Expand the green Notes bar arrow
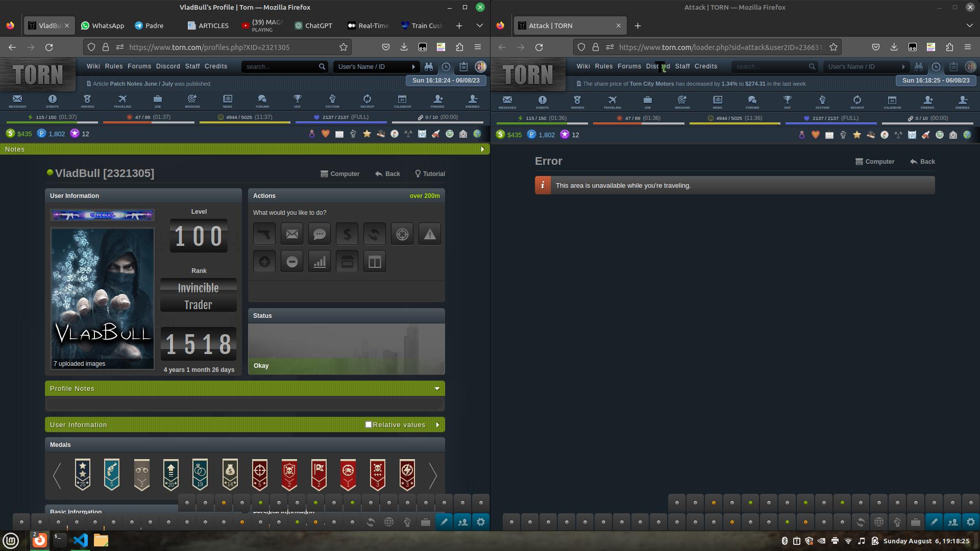 [482, 149]
